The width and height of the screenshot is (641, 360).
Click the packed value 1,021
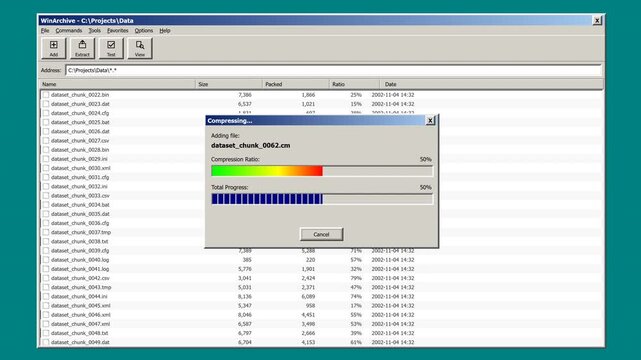click(x=308, y=104)
